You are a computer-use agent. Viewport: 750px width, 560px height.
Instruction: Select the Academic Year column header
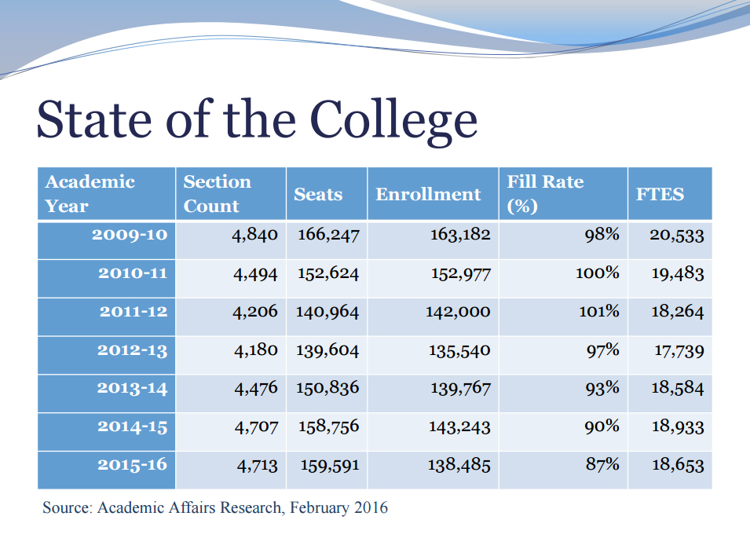tap(107, 194)
